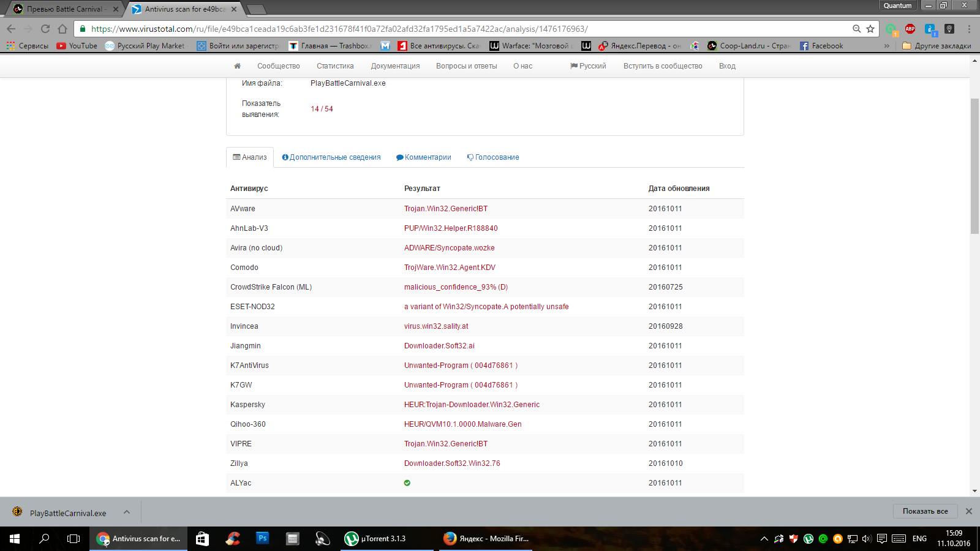Open Windows taskbar search
Screen dimensions: 980x551
(44, 539)
